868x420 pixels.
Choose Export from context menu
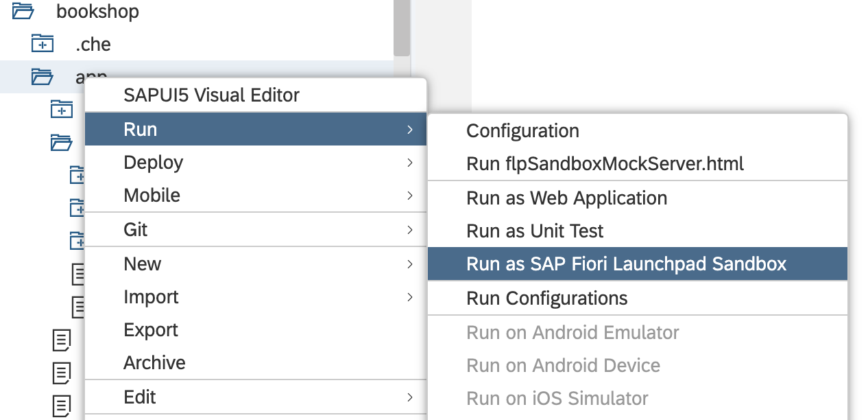tap(255, 329)
